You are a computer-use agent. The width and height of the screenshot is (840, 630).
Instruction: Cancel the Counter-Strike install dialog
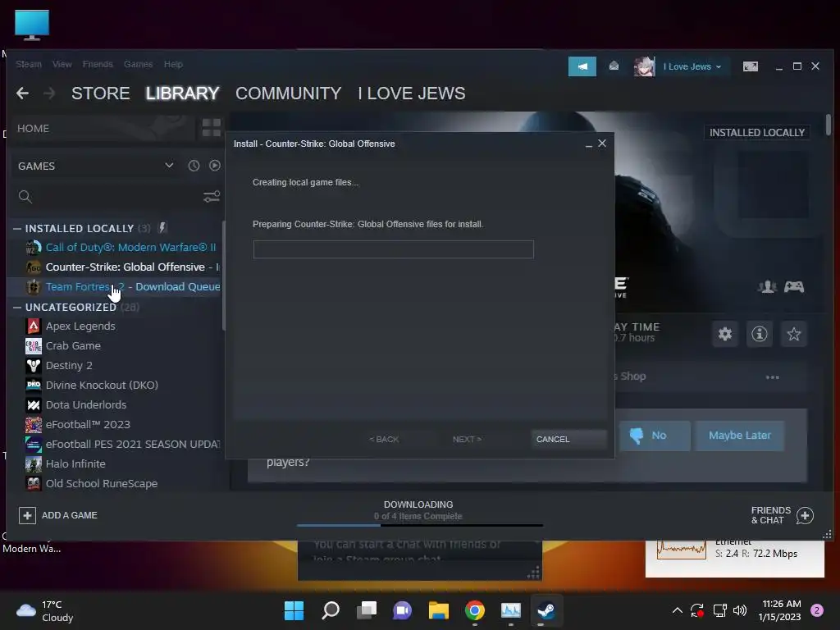pyautogui.click(x=568, y=440)
